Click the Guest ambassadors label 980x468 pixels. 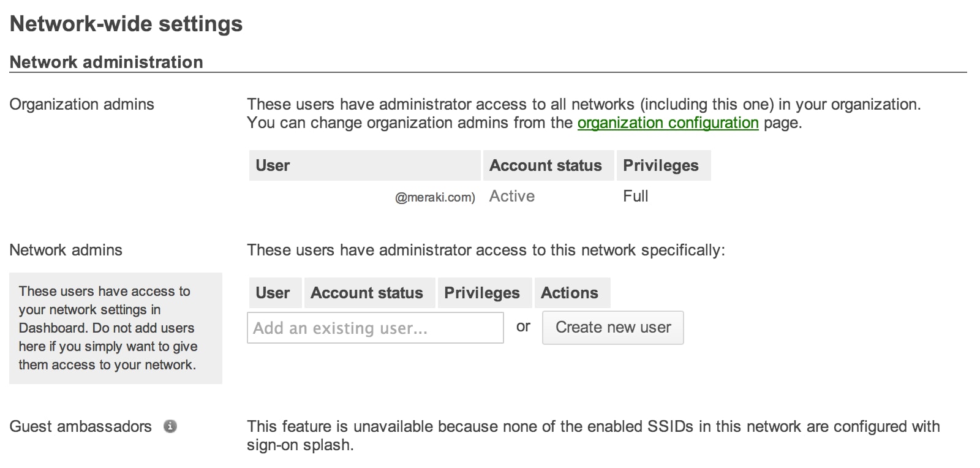80,426
